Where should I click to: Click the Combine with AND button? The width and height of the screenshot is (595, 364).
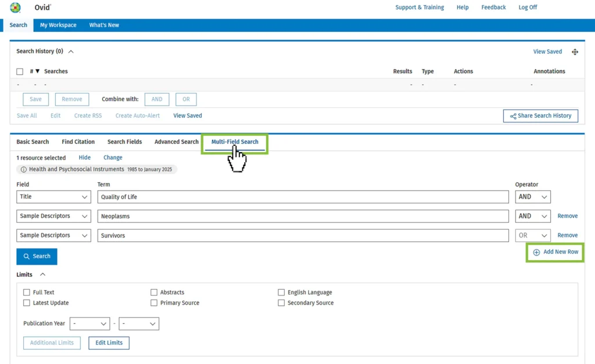pyautogui.click(x=157, y=99)
